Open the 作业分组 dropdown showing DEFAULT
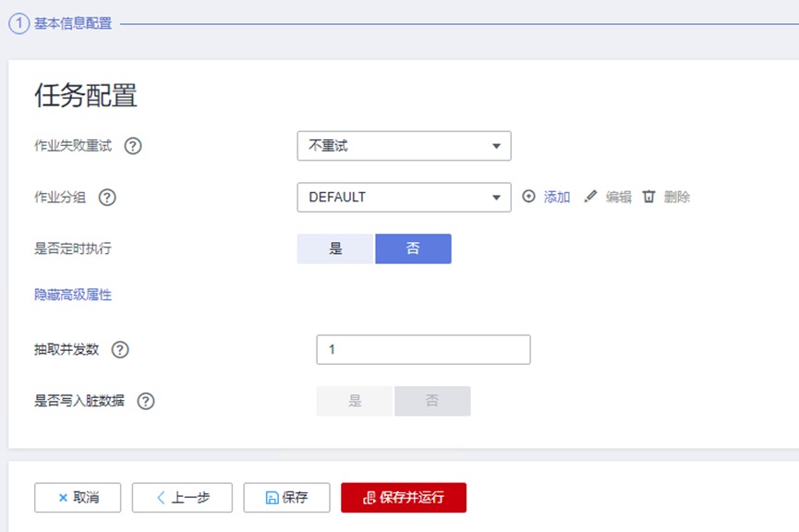The height and width of the screenshot is (532, 799). [x=404, y=197]
